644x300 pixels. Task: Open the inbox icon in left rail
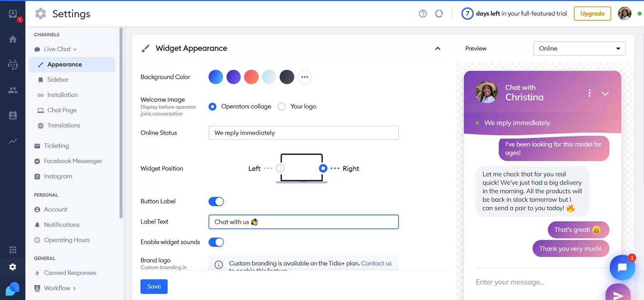(x=13, y=14)
